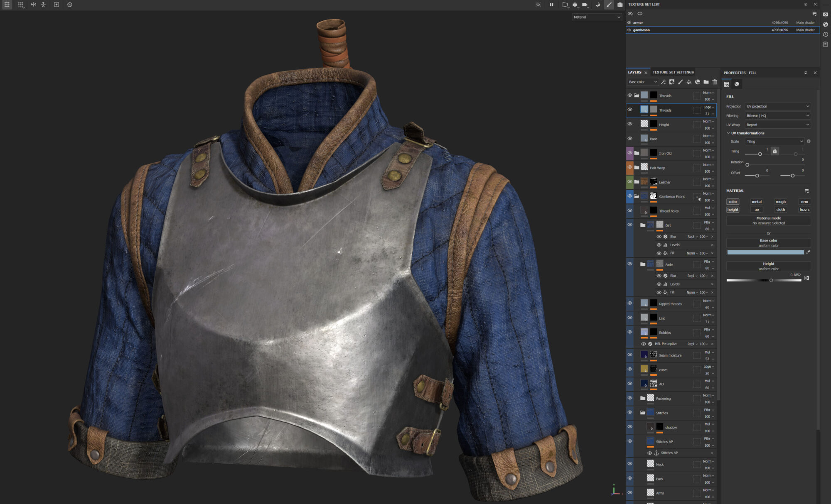Viewport: 831px width, 504px height.
Task: Click the add effect magic wand icon
Action: coord(663,82)
